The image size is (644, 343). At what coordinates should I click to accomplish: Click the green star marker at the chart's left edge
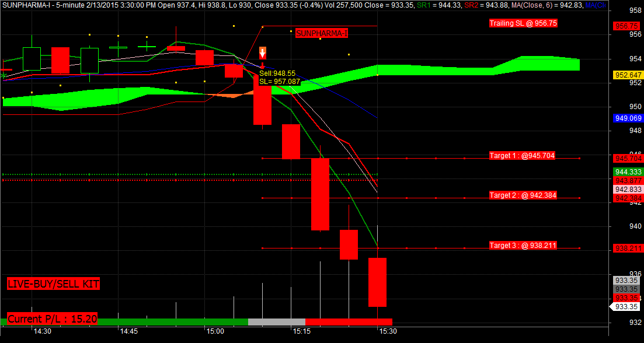4,75
